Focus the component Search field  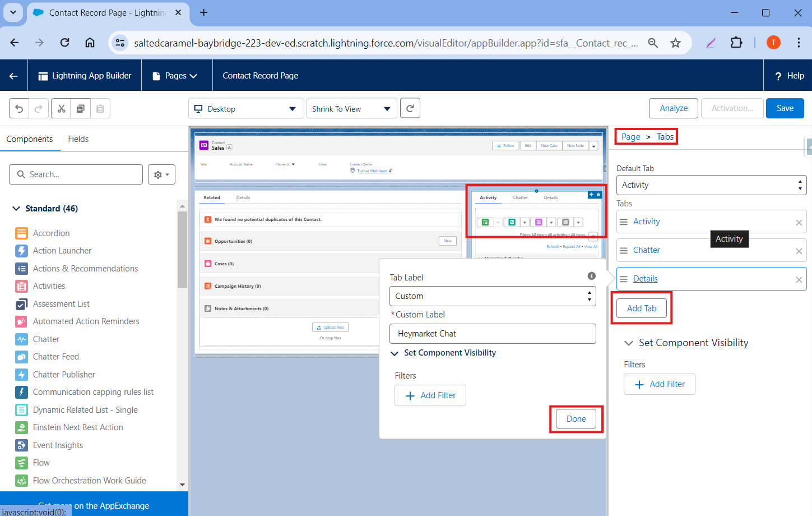point(76,174)
